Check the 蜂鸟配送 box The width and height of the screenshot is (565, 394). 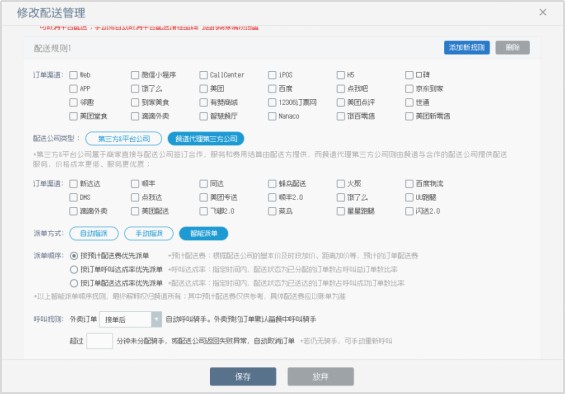[x=272, y=183]
